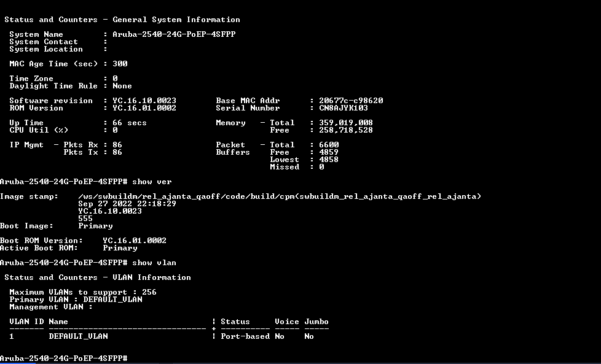Image resolution: width=601 pixels, height=364 pixels.
Task: Select DEFAULT_VLAN in the VLAN table row
Action: pyautogui.click(x=78, y=336)
